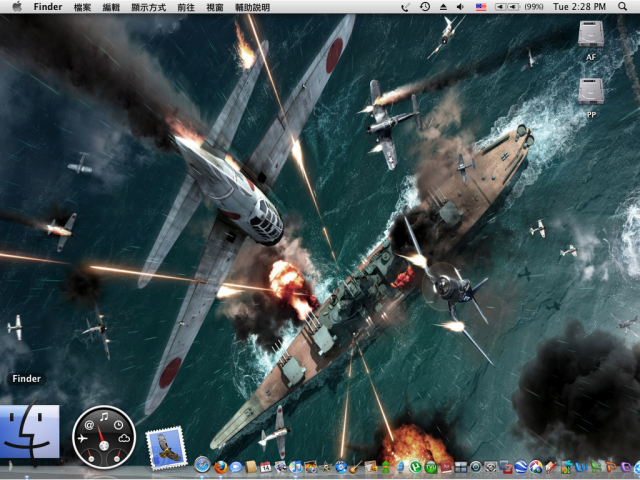Open Spotlight search magnifier

(622, 7)
